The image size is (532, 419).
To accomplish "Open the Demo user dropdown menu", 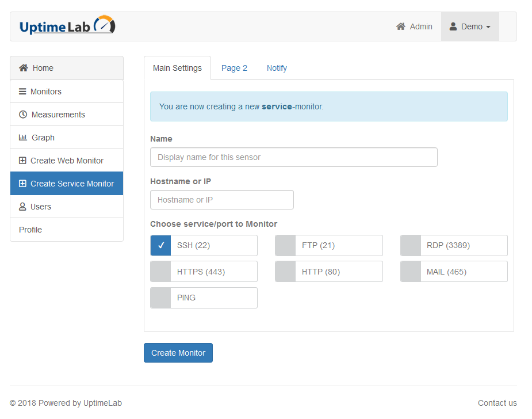I will point(470,26).
